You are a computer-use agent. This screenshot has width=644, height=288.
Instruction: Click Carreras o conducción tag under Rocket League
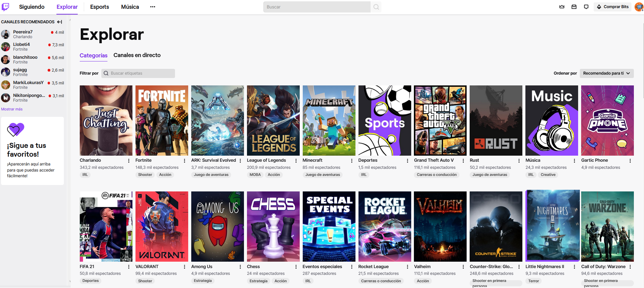coord(381,281)
